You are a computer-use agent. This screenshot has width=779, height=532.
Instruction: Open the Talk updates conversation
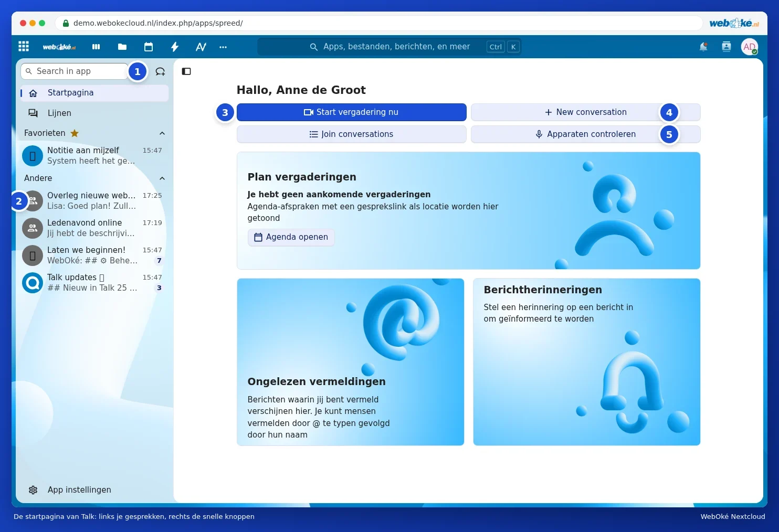click(x=94, y=283)
